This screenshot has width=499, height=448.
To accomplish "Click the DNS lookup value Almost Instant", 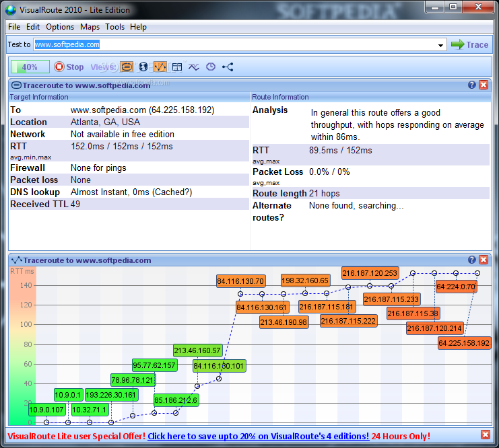I will 131,192.
